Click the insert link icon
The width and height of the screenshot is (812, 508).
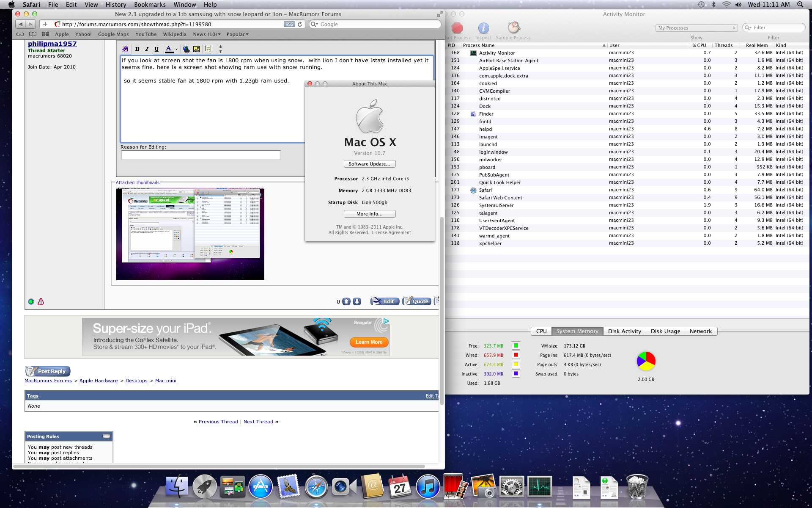point(186,49)
